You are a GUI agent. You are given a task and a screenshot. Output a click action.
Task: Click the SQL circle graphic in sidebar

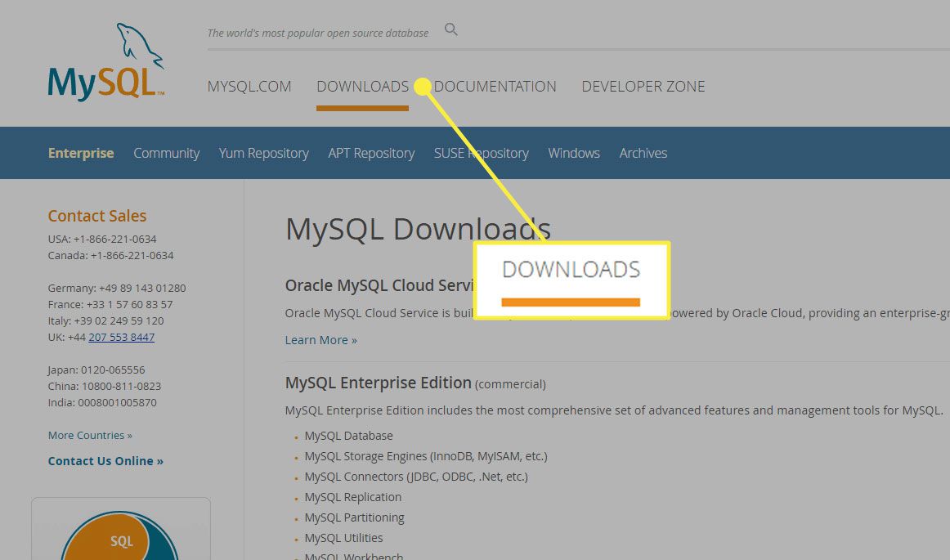[120, 535]
